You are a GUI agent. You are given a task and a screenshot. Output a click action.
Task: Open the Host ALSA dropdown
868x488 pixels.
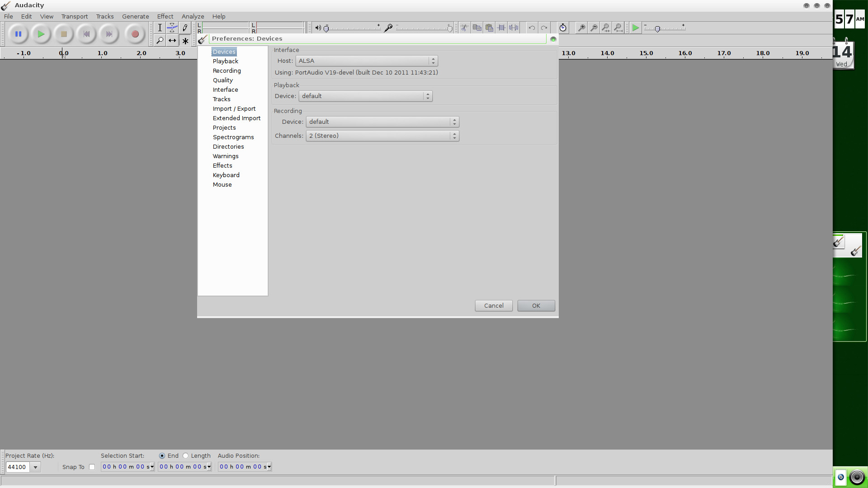[x=366, y=61]
